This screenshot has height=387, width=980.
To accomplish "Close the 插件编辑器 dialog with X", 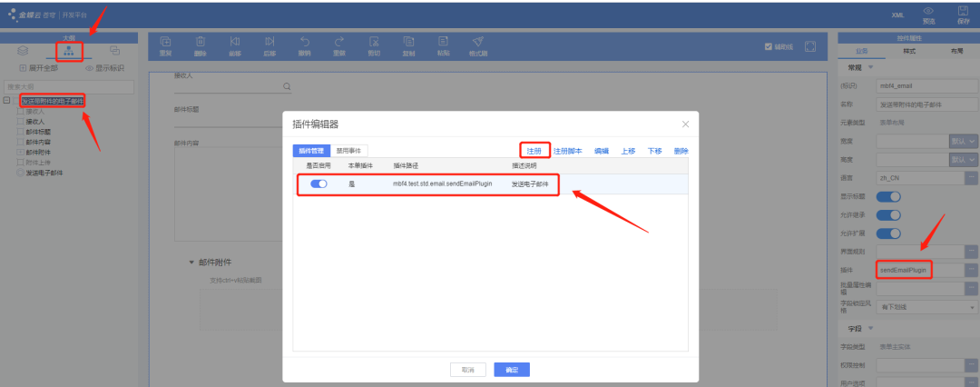I will (x=686, y=124).
